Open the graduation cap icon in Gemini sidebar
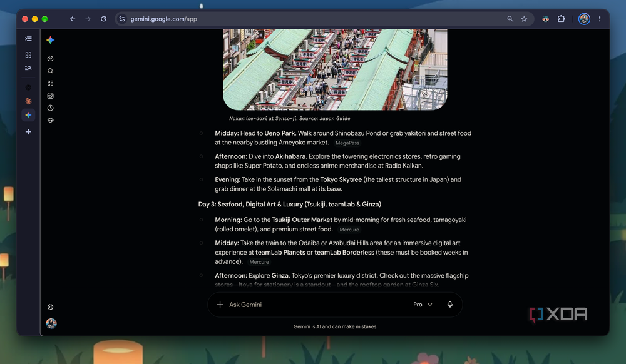Screen dimensions: 626x364 tap(50, 121)
